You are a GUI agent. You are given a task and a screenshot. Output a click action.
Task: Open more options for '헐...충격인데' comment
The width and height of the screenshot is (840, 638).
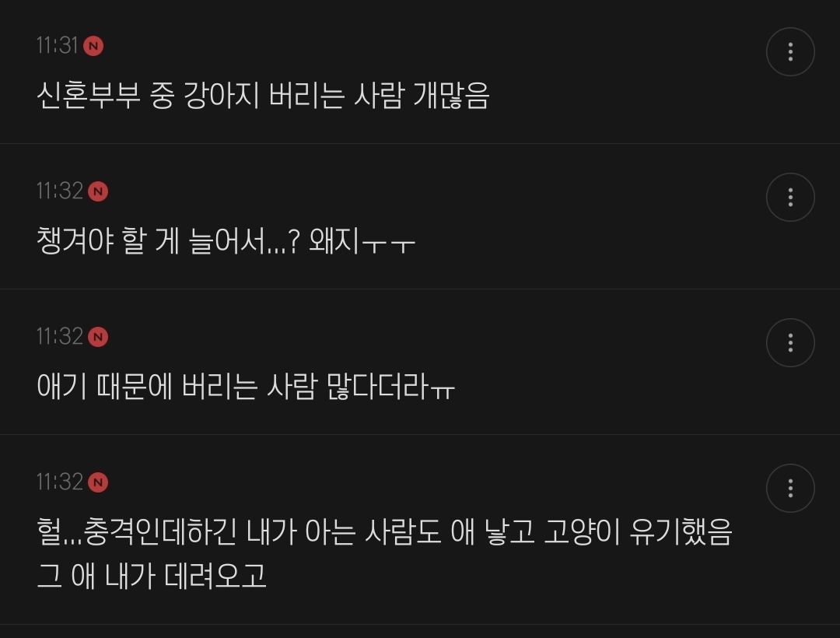click(x=790, y=488)
